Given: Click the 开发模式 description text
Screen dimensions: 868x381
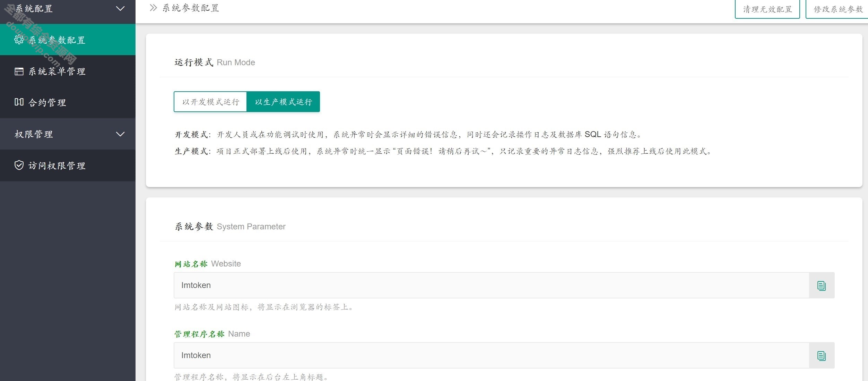Looking at the screenshot, I should click(408, 135).
